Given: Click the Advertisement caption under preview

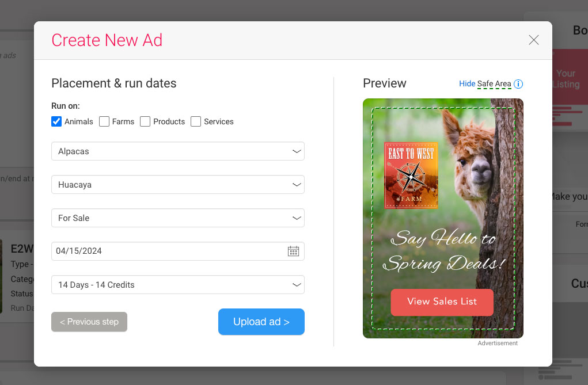Looking at the screenshot, I should pyautogui.click(x=497, y=343).
